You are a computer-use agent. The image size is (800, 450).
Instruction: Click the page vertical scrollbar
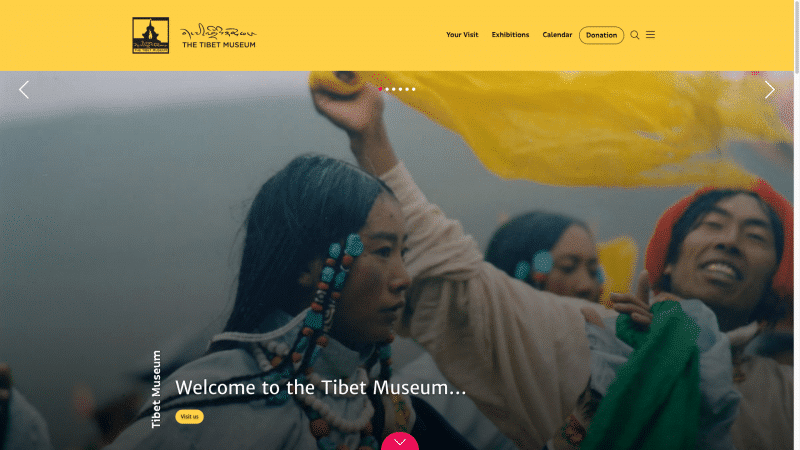point(797,225)
